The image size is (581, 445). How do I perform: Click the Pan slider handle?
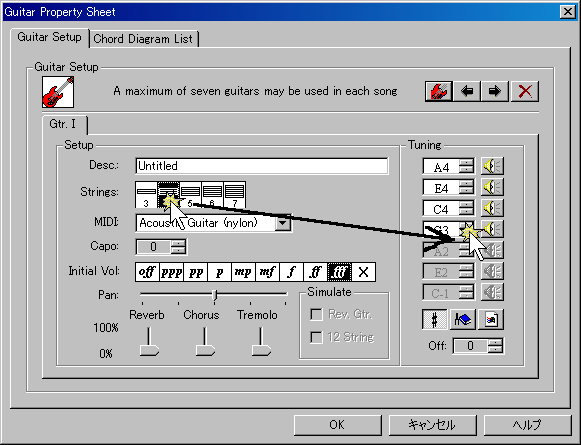pyautogui.click(x=215, y=295)
